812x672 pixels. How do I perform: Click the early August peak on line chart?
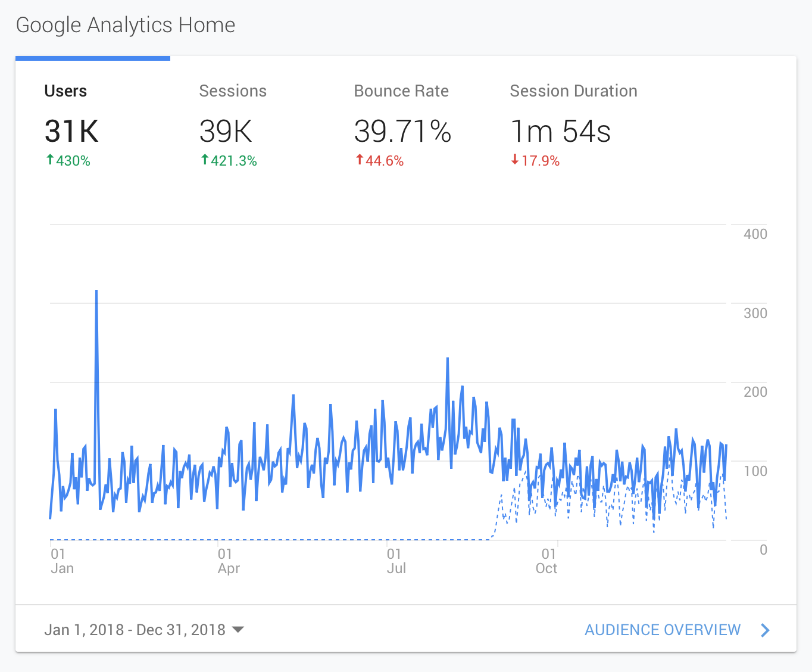(x=448, y=359)
